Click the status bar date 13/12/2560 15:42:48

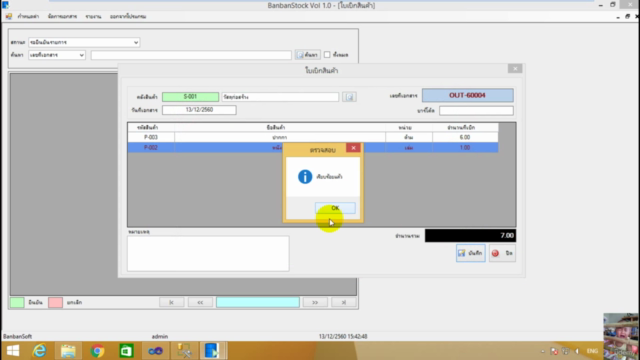(343, 337)
